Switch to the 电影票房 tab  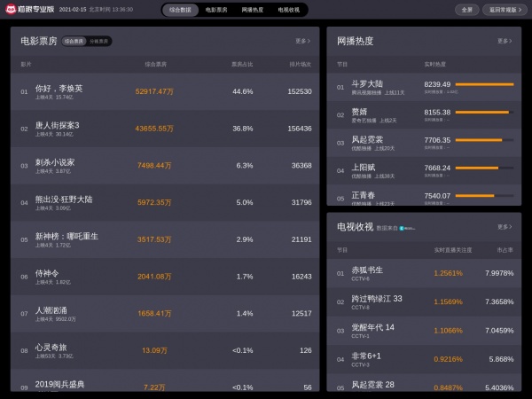(216, 10)
